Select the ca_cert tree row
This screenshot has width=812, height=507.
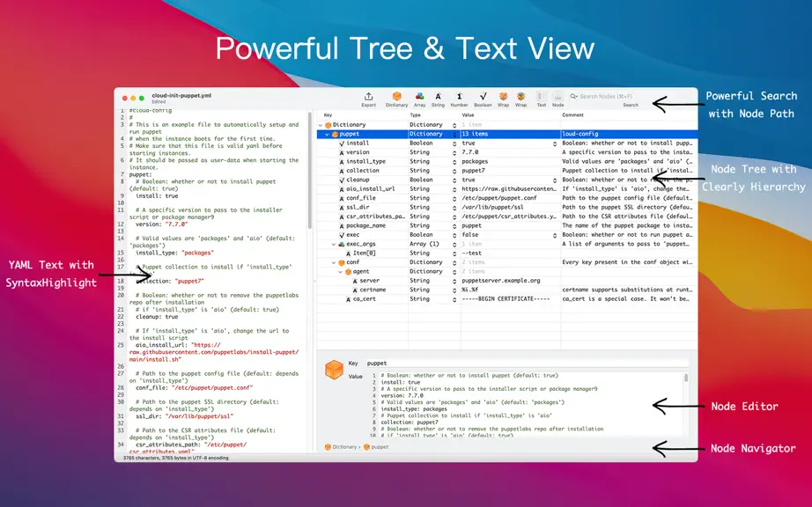[507, 299]
